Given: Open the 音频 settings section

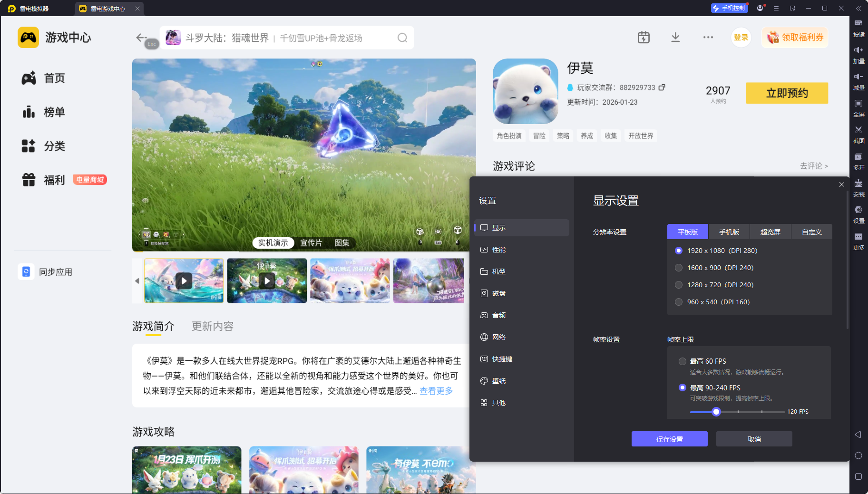Looking at the screenshot, I should click(522, 315).
